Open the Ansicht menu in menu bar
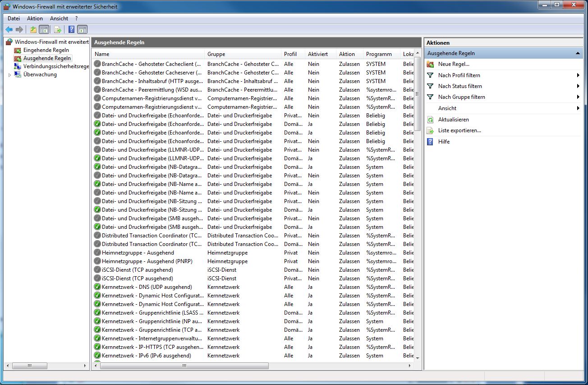Screen dimensions: 588x385 59,19
